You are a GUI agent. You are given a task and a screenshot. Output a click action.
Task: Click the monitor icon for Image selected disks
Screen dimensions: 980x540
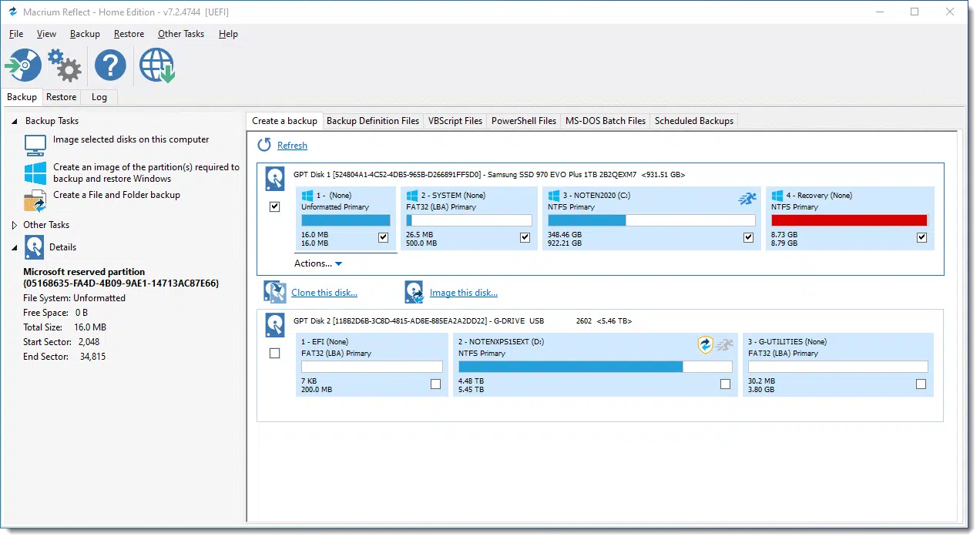coord(35,145)
